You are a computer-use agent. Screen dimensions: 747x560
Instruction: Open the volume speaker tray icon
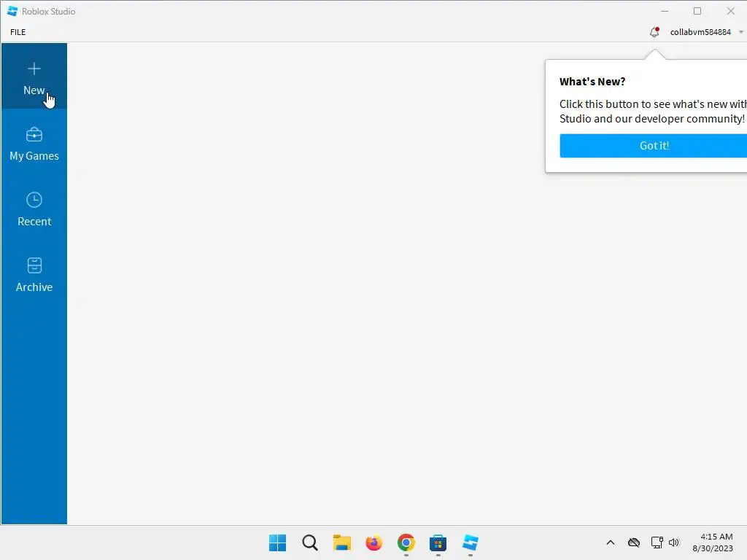tap(673, 542)
